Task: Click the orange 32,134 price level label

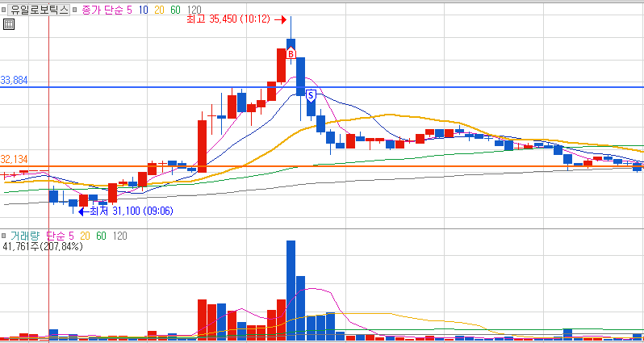Action: coord(14,159)
